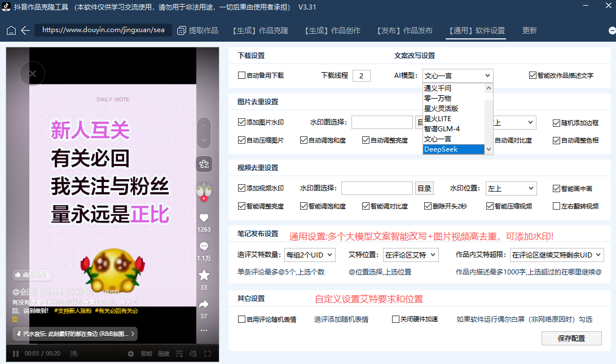
Task: Click the video 水印图选择 path field
Action: point(377,188)
